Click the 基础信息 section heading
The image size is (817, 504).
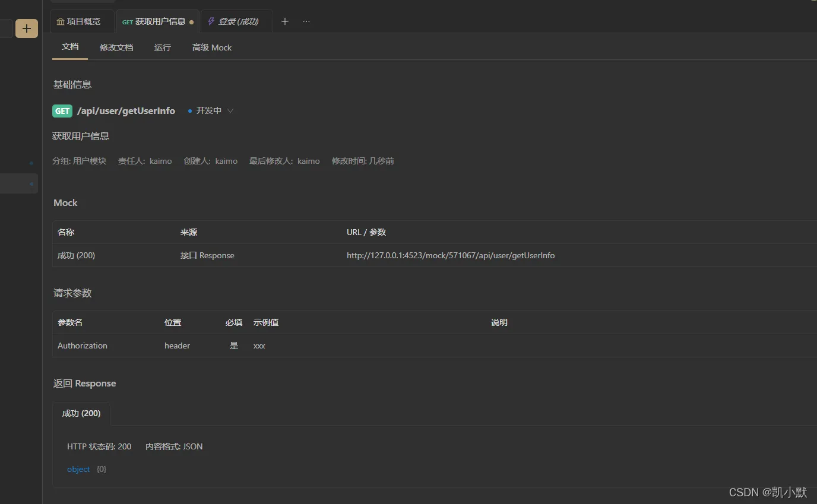click(x=72, y=84)
